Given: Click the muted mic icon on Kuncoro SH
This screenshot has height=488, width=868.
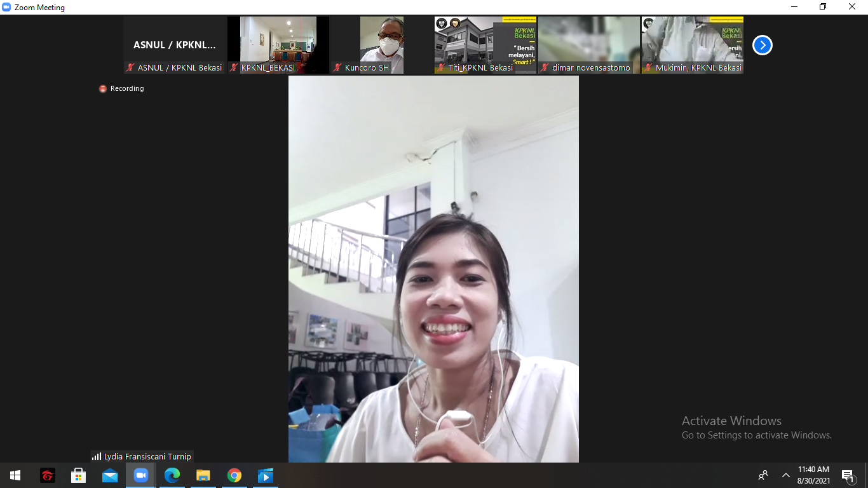Looking at the screenshot, I should [x=337, y=67].
